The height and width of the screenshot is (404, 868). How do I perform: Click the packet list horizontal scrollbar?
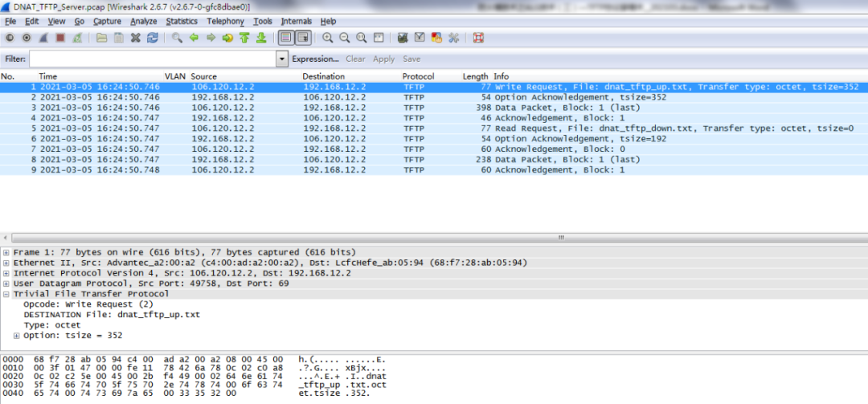561,238
